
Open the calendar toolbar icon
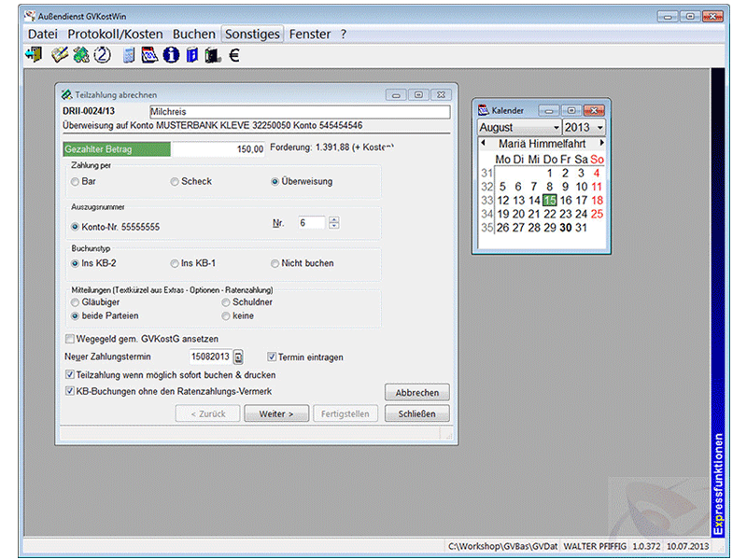pyautogui.click(x=149, y=55)
